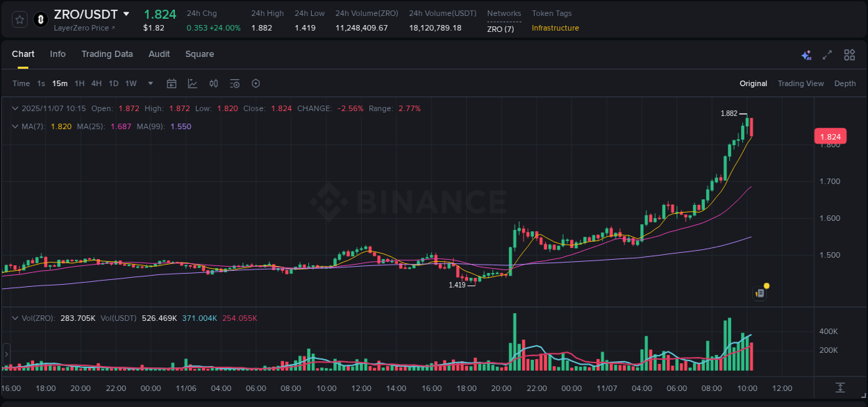
Task: Open the indicators list settings icon
Action: point(234,83)
